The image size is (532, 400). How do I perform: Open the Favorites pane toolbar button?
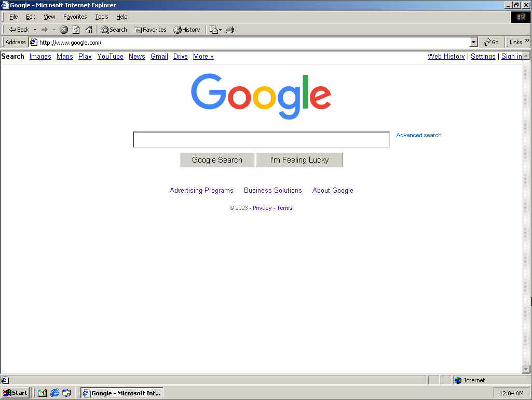pyautogui.click(x=150, y=30)
